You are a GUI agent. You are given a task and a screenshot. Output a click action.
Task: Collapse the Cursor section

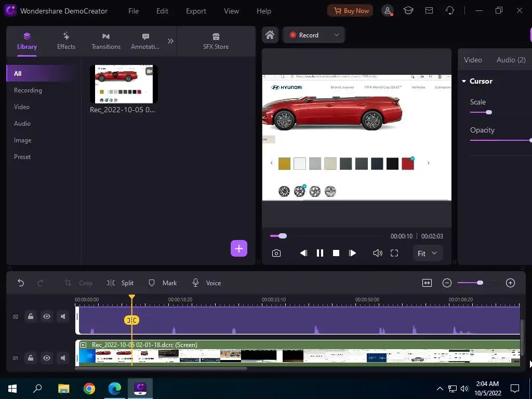click(x=464, y=81)
